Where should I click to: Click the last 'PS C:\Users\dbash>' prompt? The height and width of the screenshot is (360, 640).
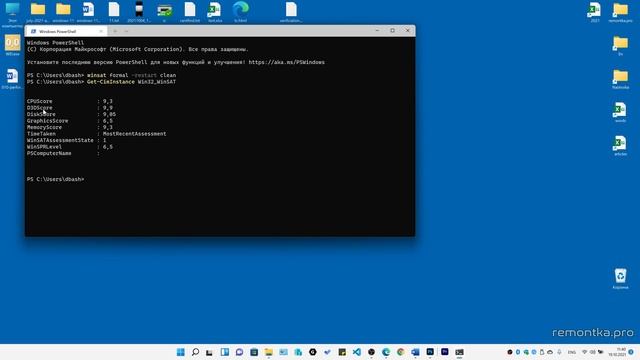(56, 180)
